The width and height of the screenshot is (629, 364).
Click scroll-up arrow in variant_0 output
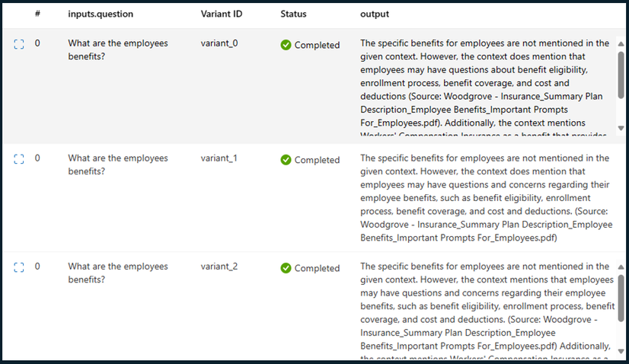coord(621,43)
